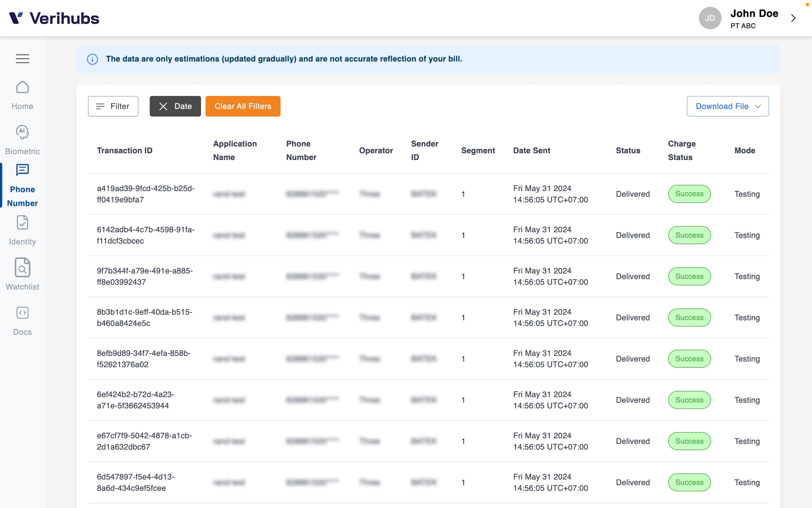This screenshot has height=508, width=812.
Task: Click the Verihubs logo
Action: (x=54, y=18)
